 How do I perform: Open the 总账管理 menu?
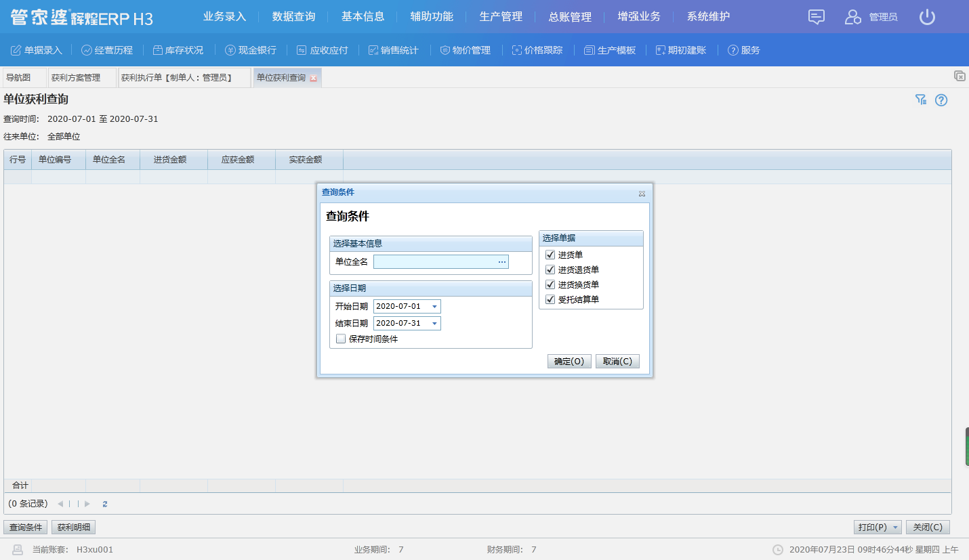571,17
